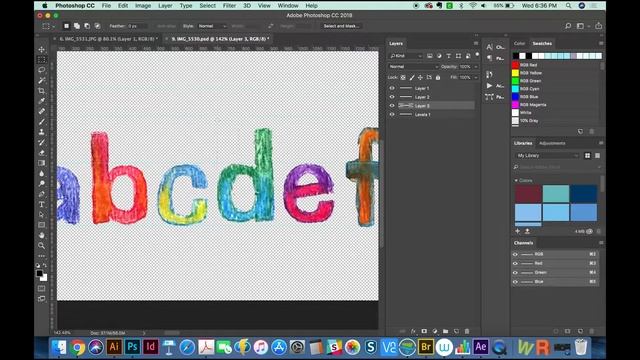Open the Fill dropdown arrow
640x360 pixels.
coord(476,77)
